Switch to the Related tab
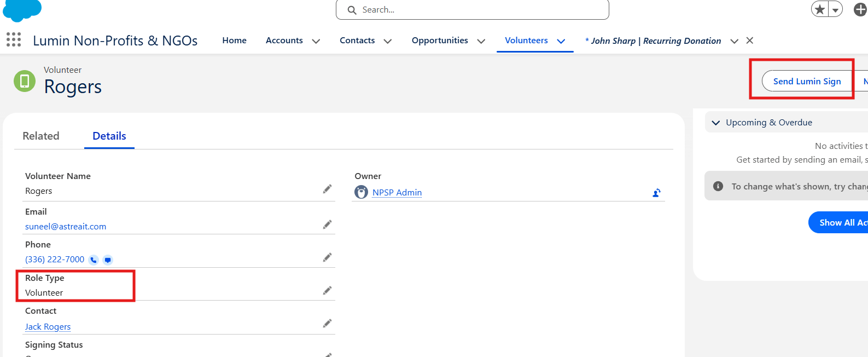The width and height of the screenshot is (868, 357). click(x=41, y=136)
